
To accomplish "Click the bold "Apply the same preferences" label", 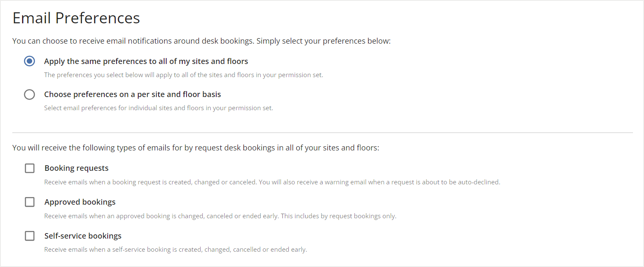I will pos(146,61).
